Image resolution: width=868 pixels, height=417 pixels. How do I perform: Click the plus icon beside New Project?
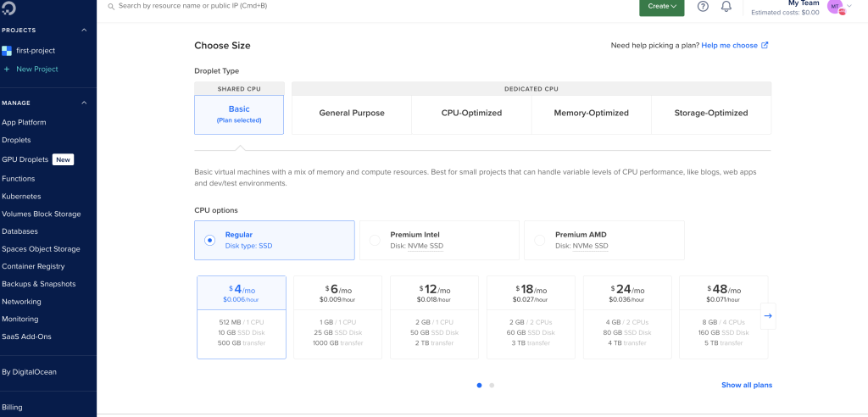[x=7, y=69]
